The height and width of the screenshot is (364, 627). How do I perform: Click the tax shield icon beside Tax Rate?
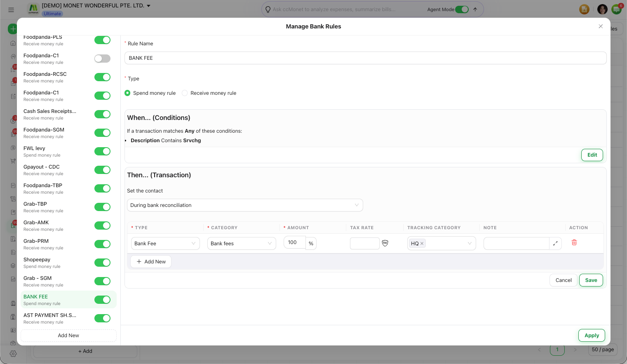[385, 243]
